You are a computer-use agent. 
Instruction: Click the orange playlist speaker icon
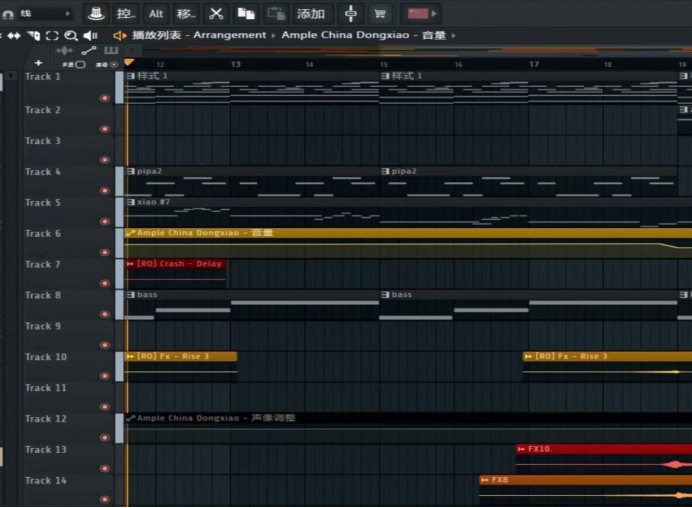120,35
